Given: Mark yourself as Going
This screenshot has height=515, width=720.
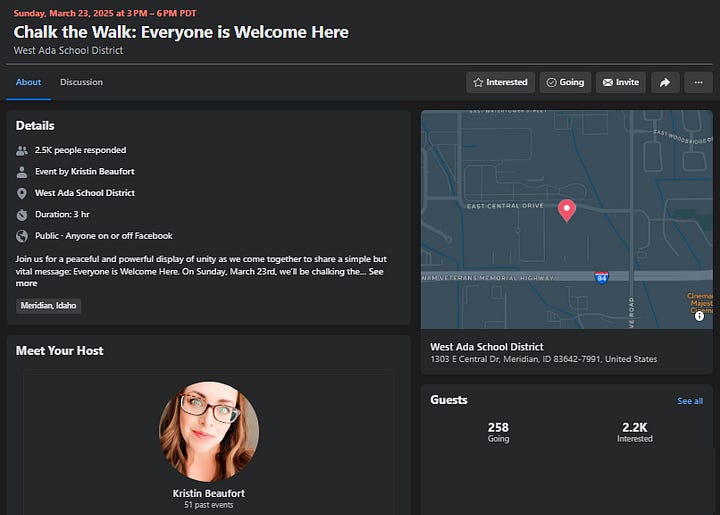Looking at the screenshot, I should [565, 83].
